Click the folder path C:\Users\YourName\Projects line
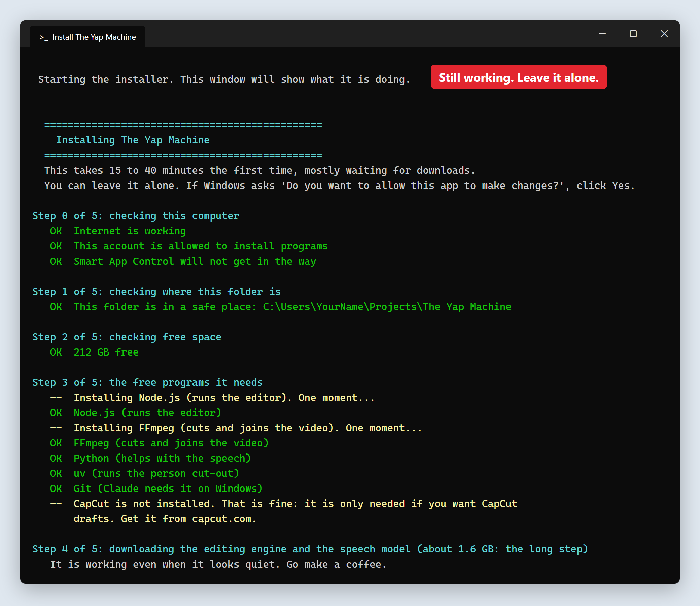 (281, 307)
